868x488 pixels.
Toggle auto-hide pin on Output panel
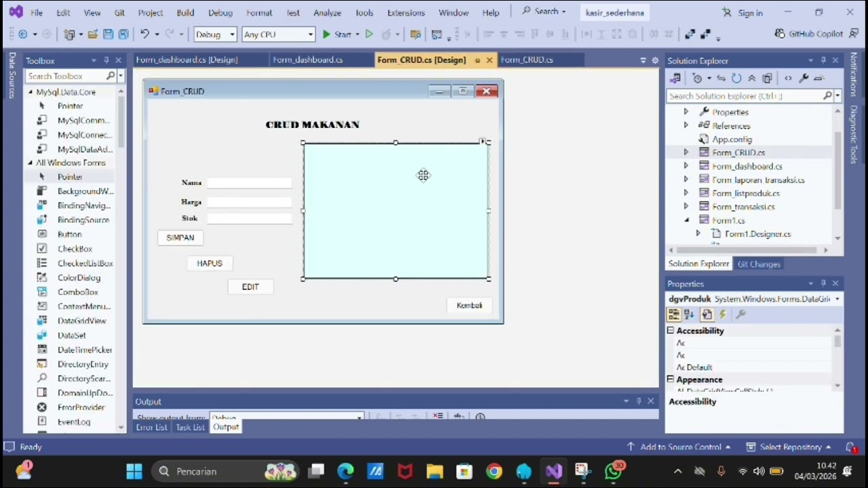(x=638, y=401)
